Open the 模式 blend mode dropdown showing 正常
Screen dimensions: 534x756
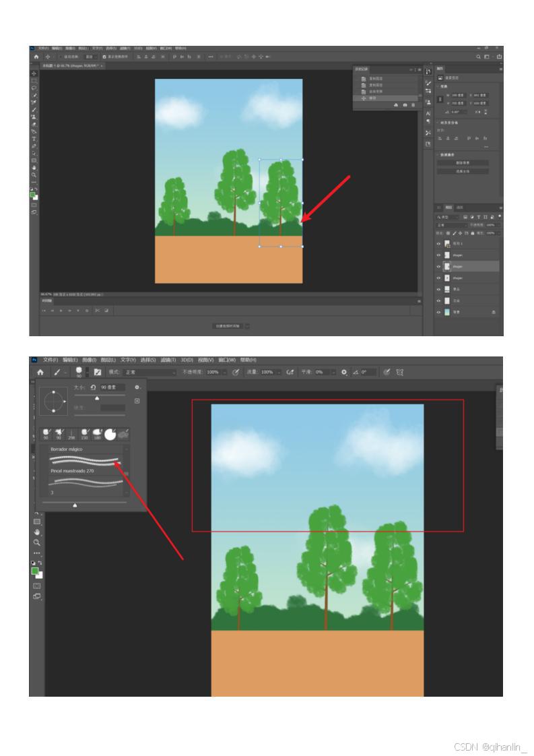point(149,372)
